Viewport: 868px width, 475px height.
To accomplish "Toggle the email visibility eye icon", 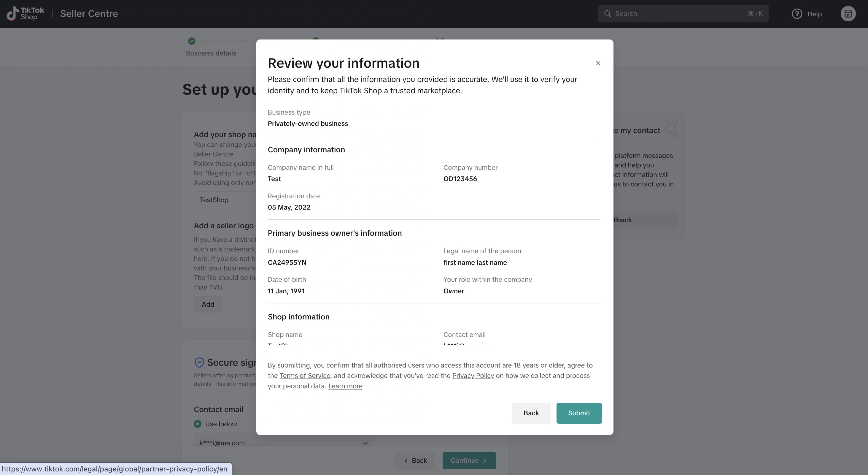I will (365, 443).
